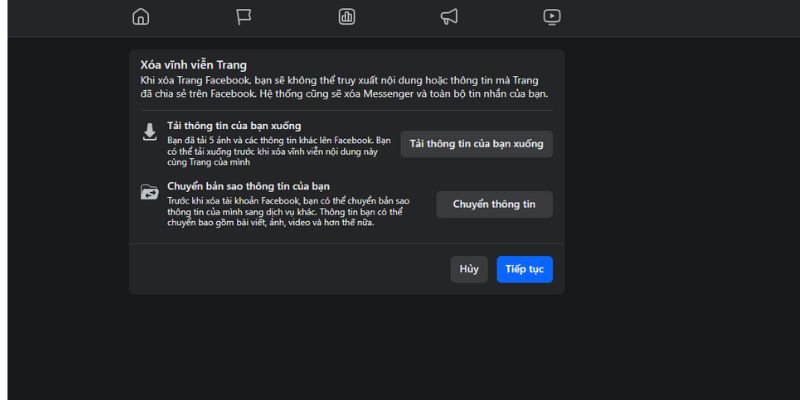Go to the Home icon in top navigation
The image size is (800, 400).
coord(141,16)
